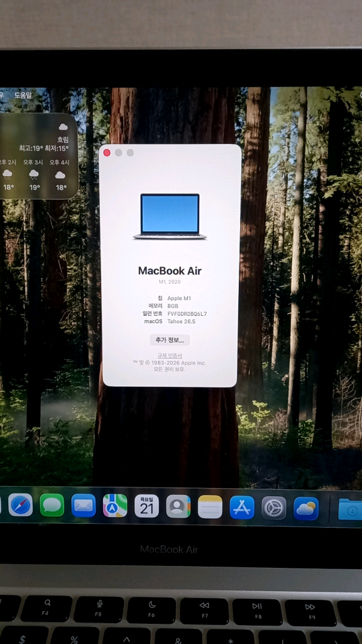Open System Settings gear icon
362x644 pixels.
pyautogui.click(x=274, y=508)
